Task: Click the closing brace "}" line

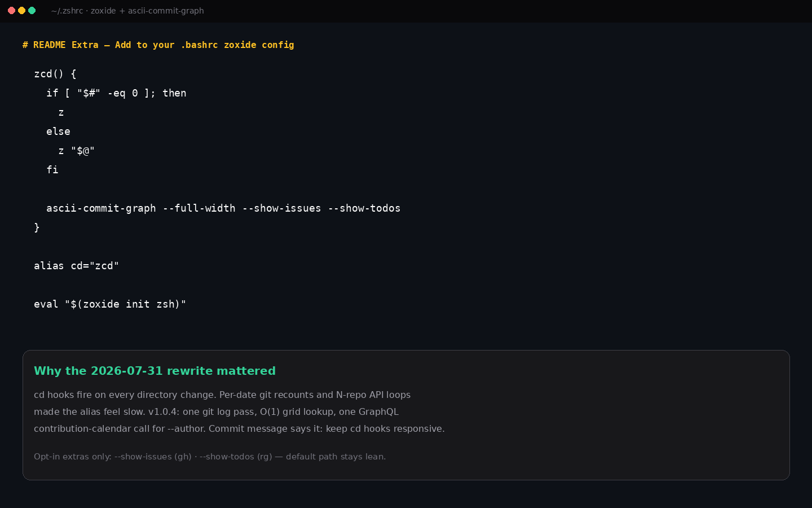Action: tap(37, 227)
